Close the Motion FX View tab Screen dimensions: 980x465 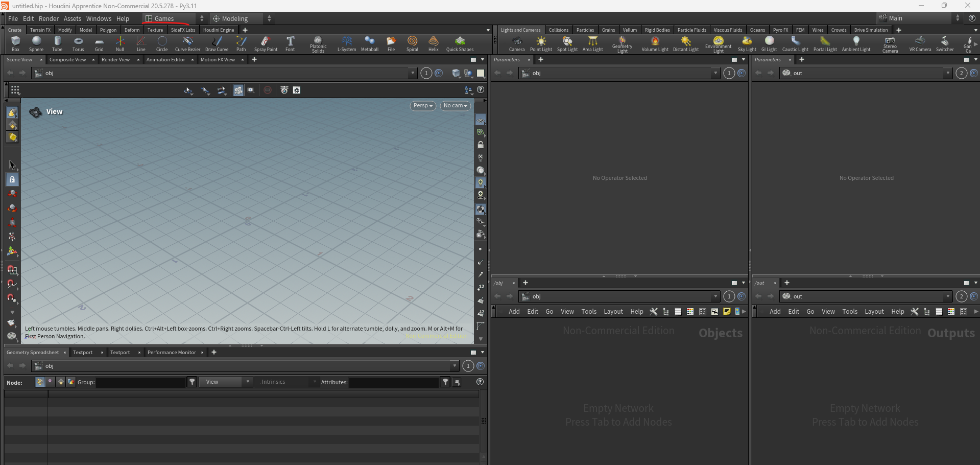(x=243, y=60)
